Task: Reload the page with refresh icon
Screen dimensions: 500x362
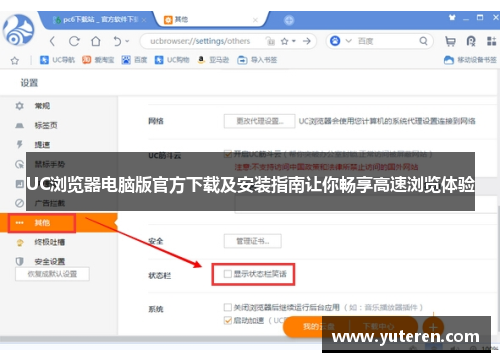Action: tap(74, 41)
